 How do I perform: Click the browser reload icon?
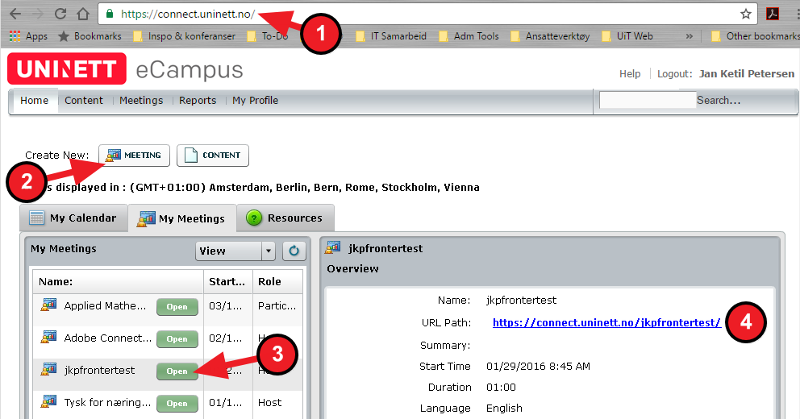coord(59,14)
